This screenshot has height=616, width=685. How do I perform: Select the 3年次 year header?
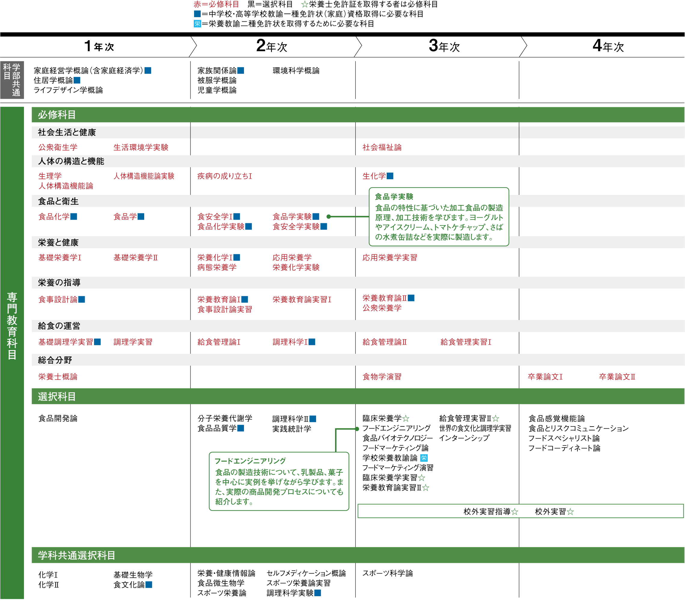coord(444,46)
